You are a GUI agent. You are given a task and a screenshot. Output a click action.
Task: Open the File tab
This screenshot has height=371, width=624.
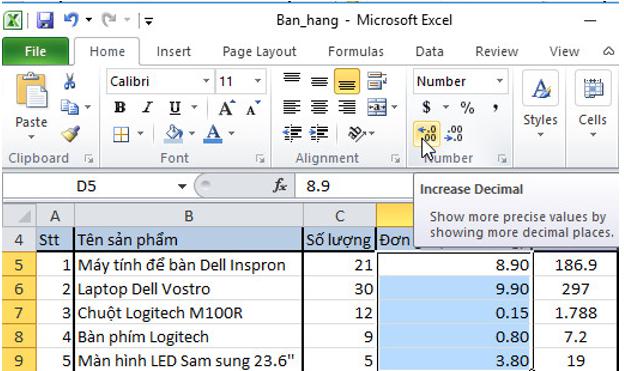tap(35, 51)
